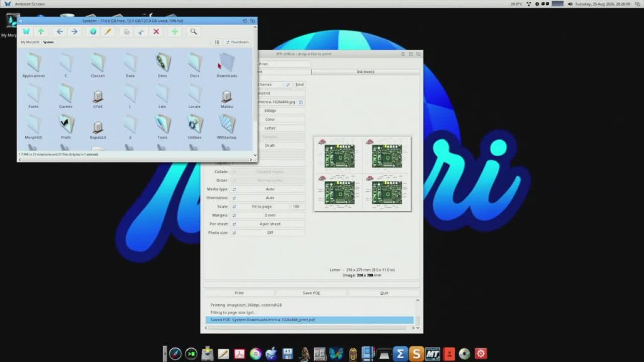Click the Print button
Screen dimensions: 644x362
[239, 293]
